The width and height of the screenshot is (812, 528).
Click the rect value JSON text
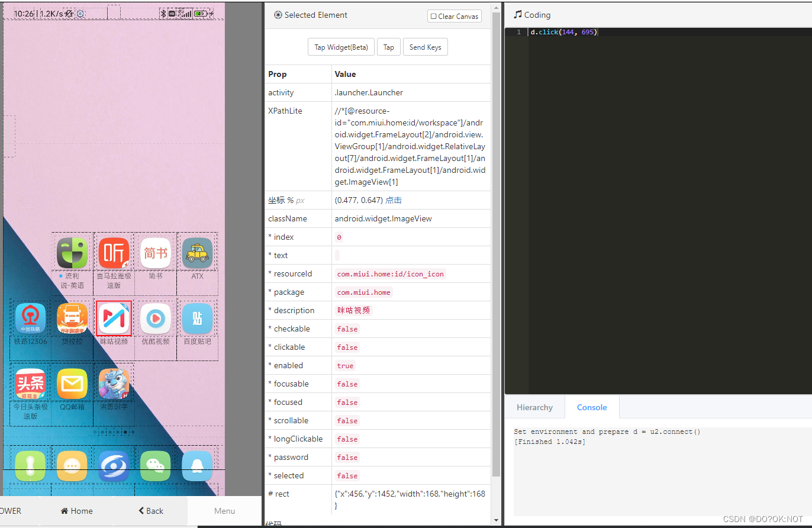point(410,500)
